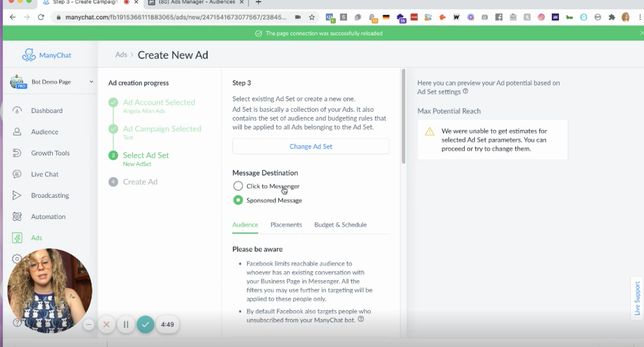Image resolution: width=644 pixels, height=347 pixels.
Task: Select the Sponsored Message radio option
Action: [x=238, y=201]
